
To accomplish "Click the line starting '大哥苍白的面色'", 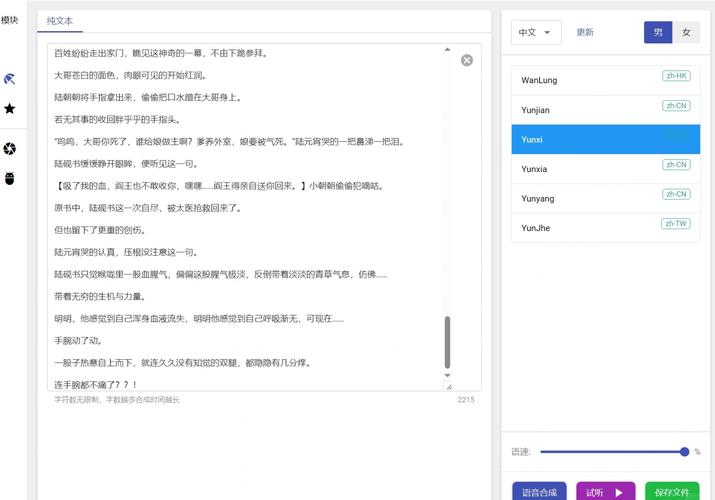I will [131, 75].
